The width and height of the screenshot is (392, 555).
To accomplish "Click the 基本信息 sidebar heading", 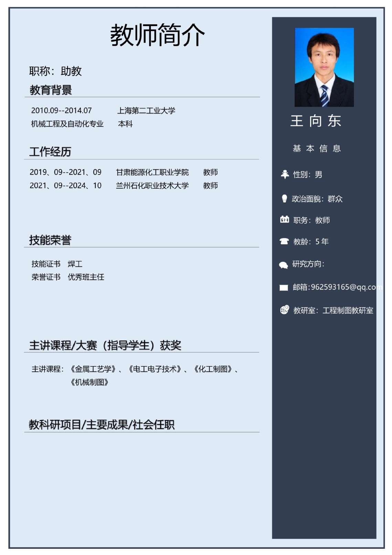I will pyautogui.click(x=317, y=148).
